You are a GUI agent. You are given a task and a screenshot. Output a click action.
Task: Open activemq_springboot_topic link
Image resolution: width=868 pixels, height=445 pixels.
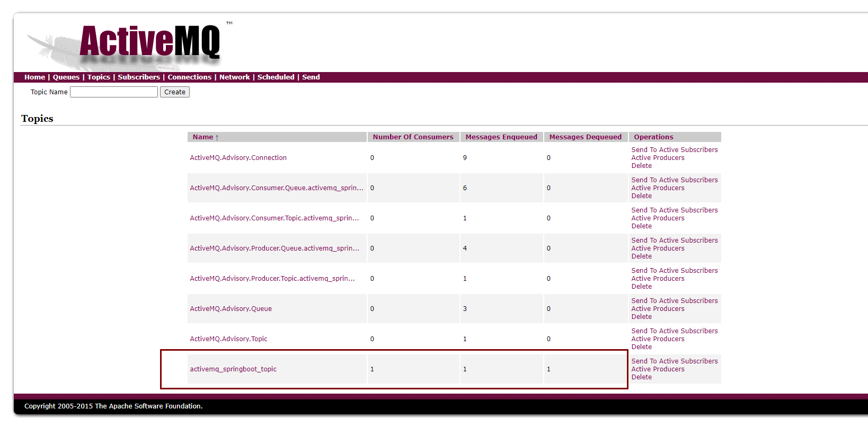(x=233, y=369)
